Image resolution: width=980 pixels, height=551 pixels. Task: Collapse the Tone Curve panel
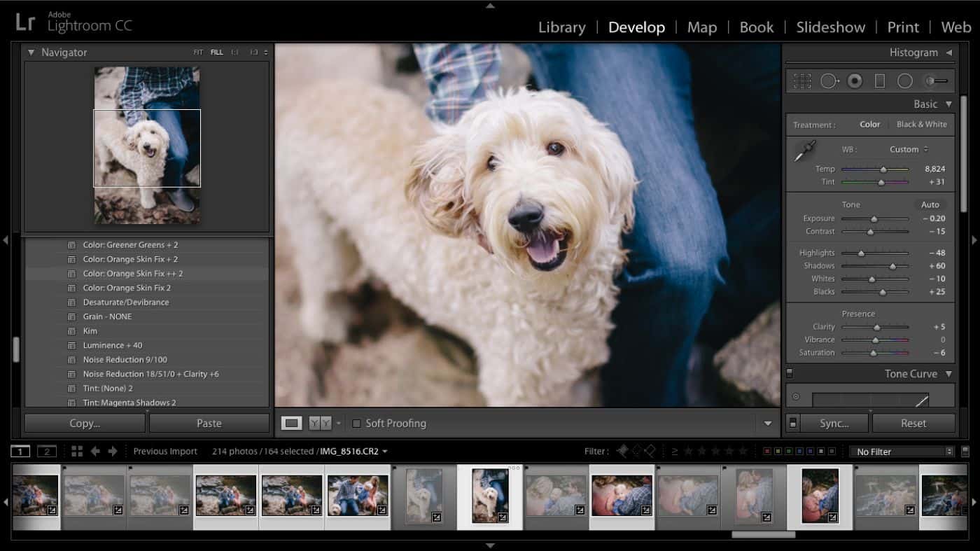click(x=948, y=374)
